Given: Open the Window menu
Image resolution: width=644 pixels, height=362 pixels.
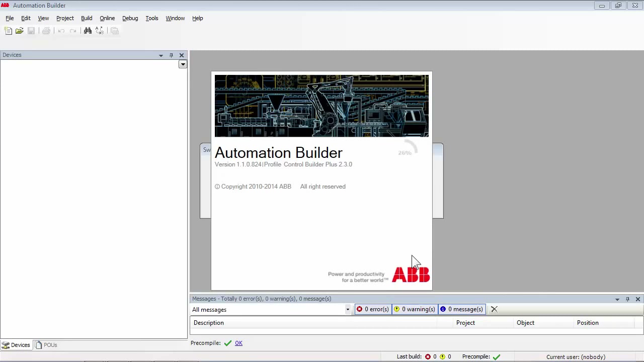Looking at the screenshot, I should pos(175,18).
